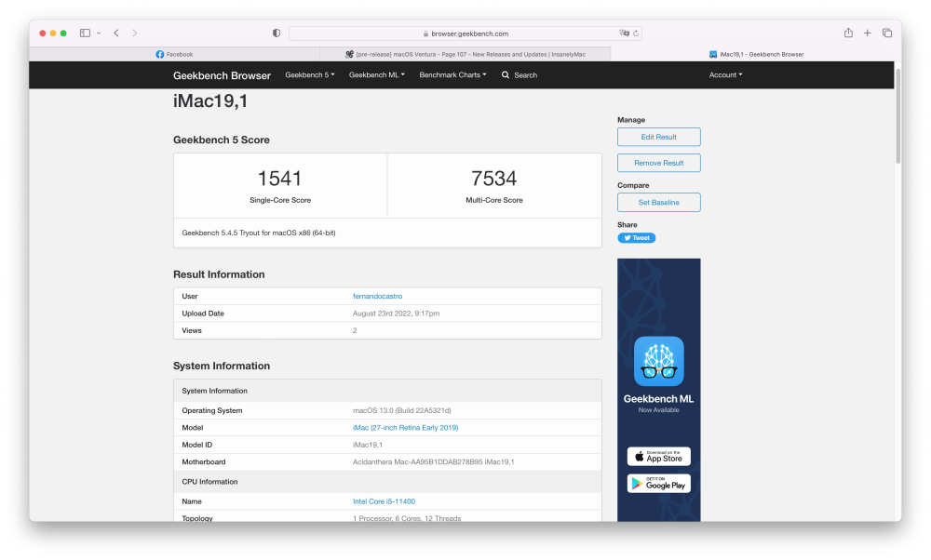Select iMac19,1 Geekbench Browser tab
Screen dimensions: 931x560
(x=756, y=54)
